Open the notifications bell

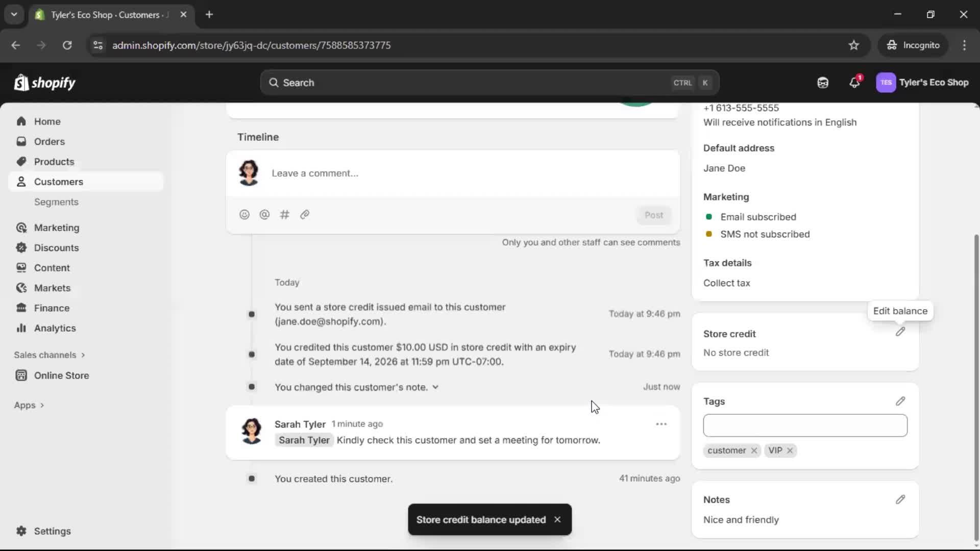[854, 82]
